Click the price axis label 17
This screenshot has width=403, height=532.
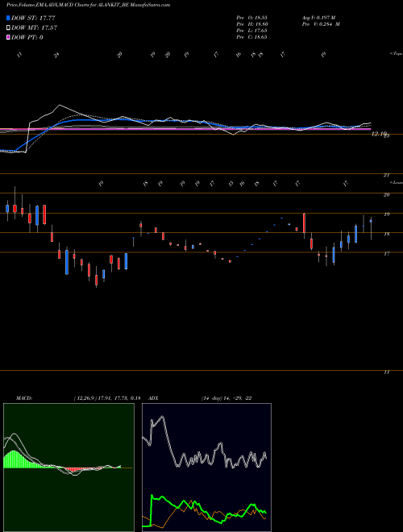pos(386,254)
